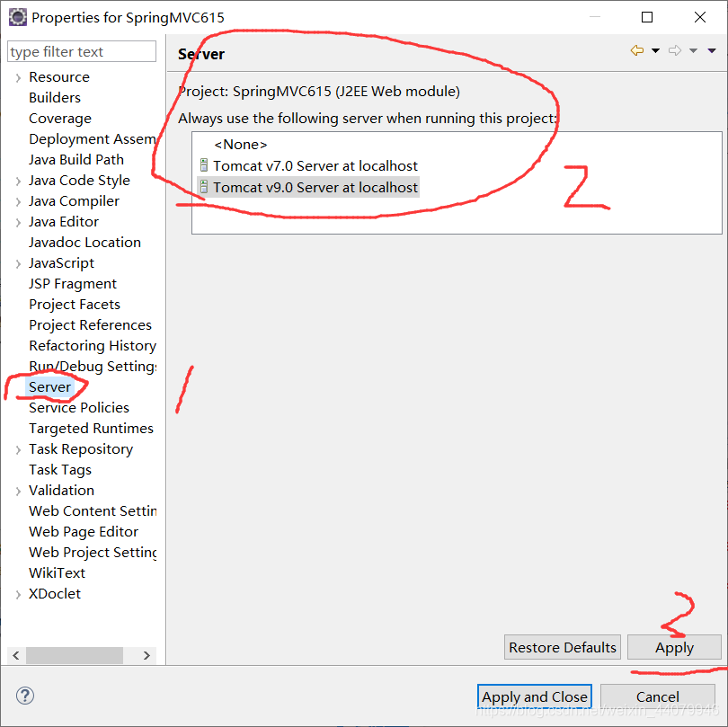728x727 pixels.
Task: Select Deployment Assembly in the tree
Action: pyautogui.click(x=92, y=138)
